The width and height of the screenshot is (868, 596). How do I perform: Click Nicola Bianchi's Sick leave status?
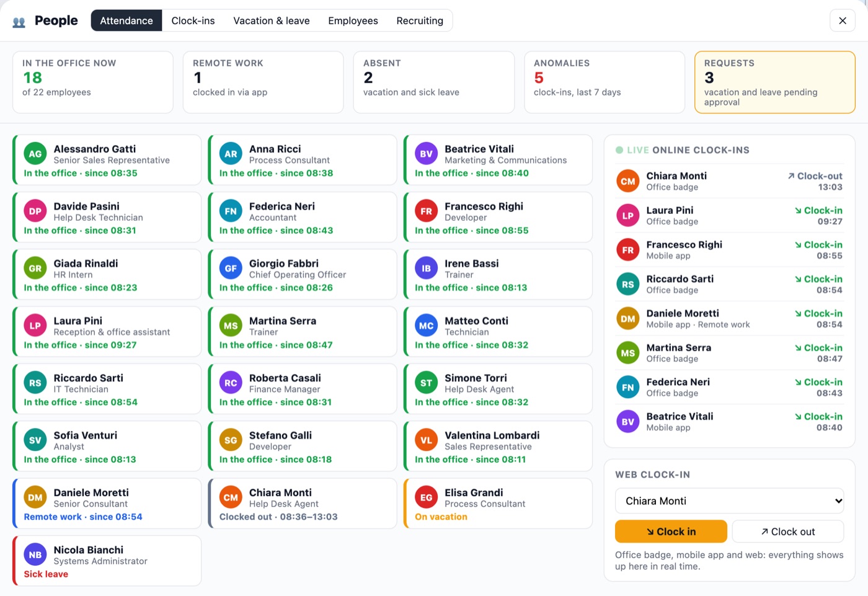pos(46,574)
